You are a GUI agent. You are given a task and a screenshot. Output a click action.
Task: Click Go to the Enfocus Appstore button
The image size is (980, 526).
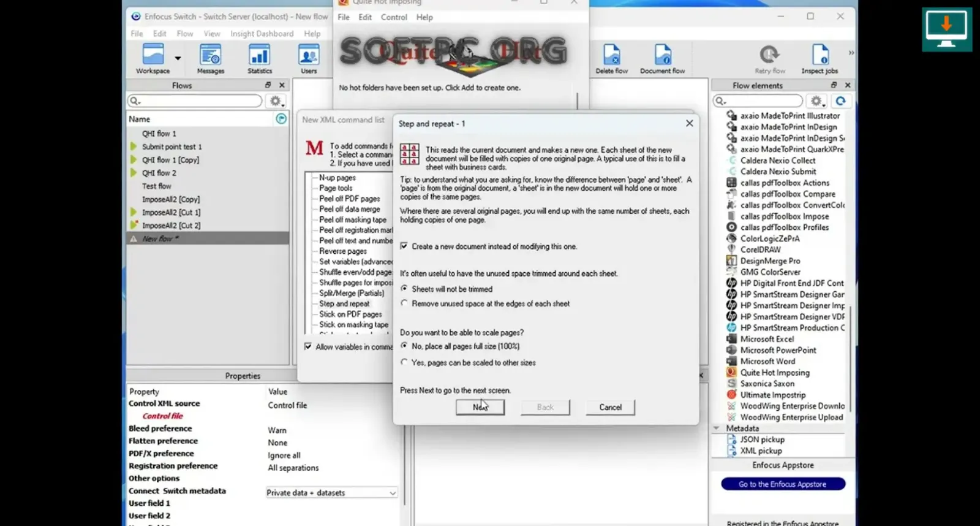(x=783, y=484)
